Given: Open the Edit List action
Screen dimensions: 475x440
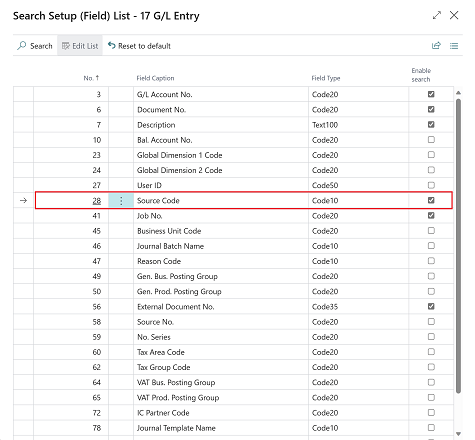Looking at the screenshot, I should coord(80,46).
